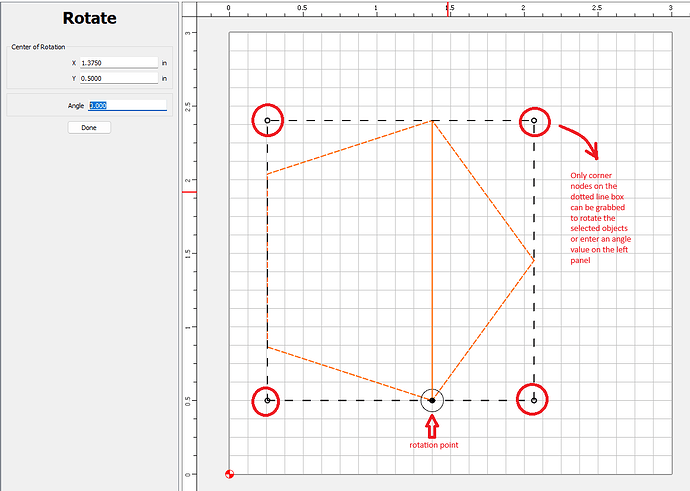Grab the top-right corner rotation node

coord(534,120)
